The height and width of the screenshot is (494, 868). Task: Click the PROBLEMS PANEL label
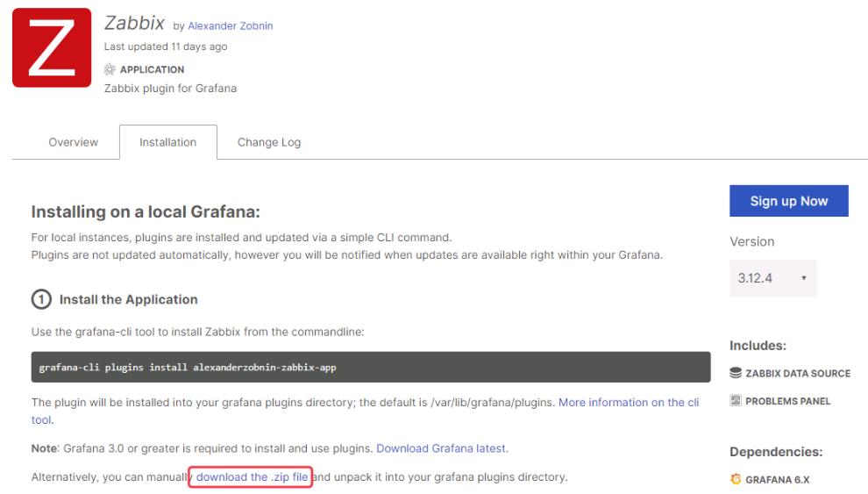coord(787,401)
